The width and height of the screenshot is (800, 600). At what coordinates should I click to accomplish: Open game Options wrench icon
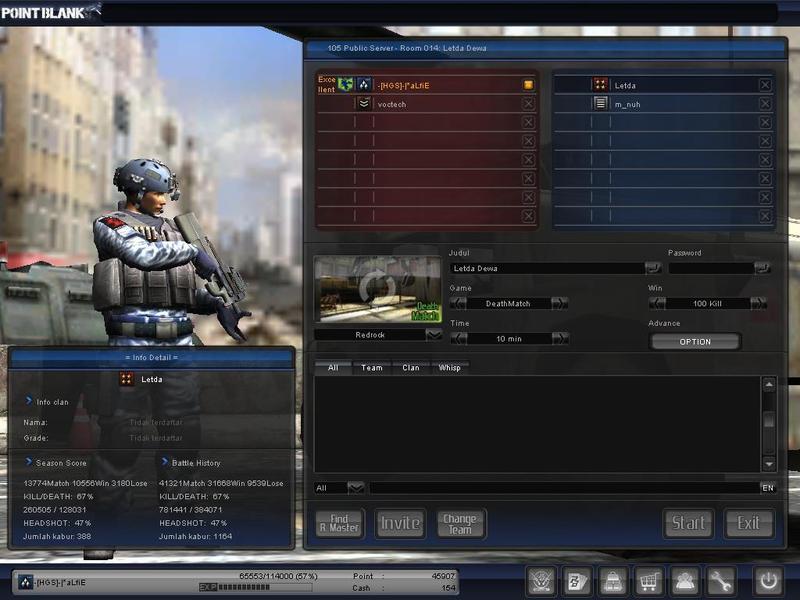[x=720, y=581]
